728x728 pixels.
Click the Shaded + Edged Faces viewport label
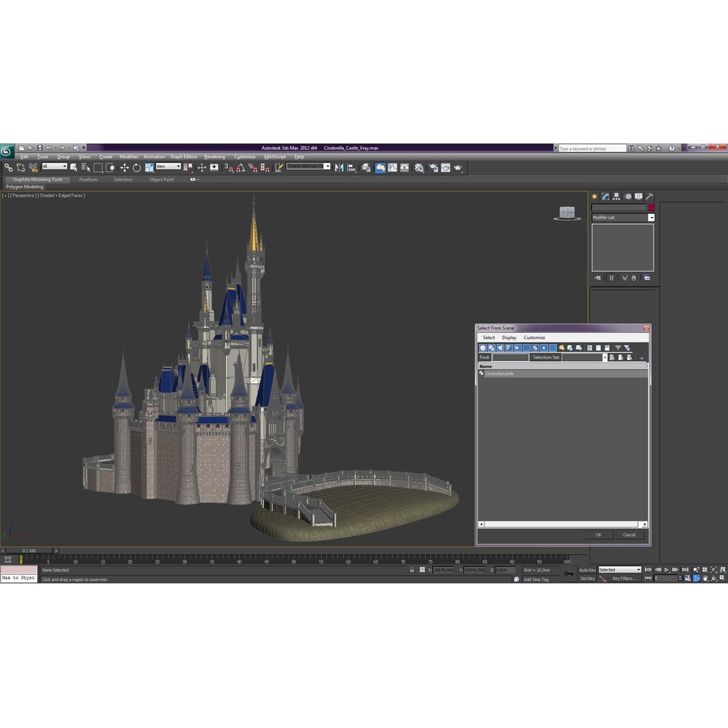pyautogui.click(x=61, y=195)
